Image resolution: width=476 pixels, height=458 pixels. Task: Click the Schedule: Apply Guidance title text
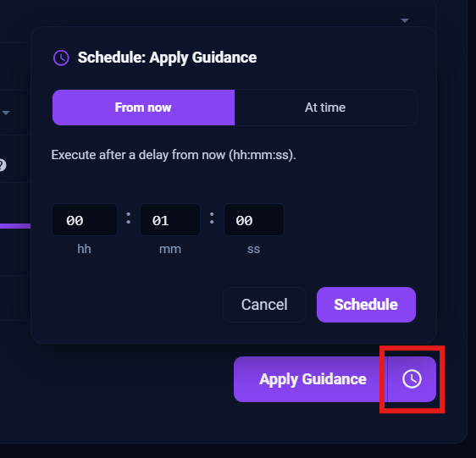pyautogui.click(x=167, y=58)
